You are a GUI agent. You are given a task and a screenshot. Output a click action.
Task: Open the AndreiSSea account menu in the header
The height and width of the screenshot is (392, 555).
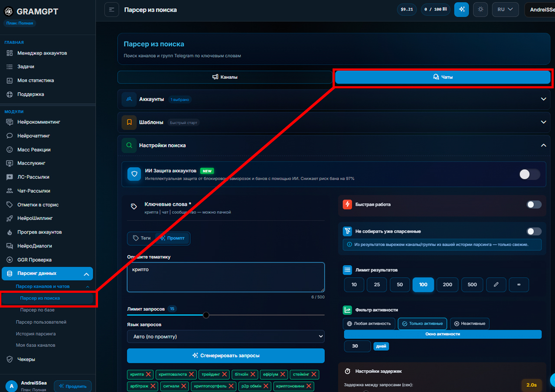pos(540,10)
